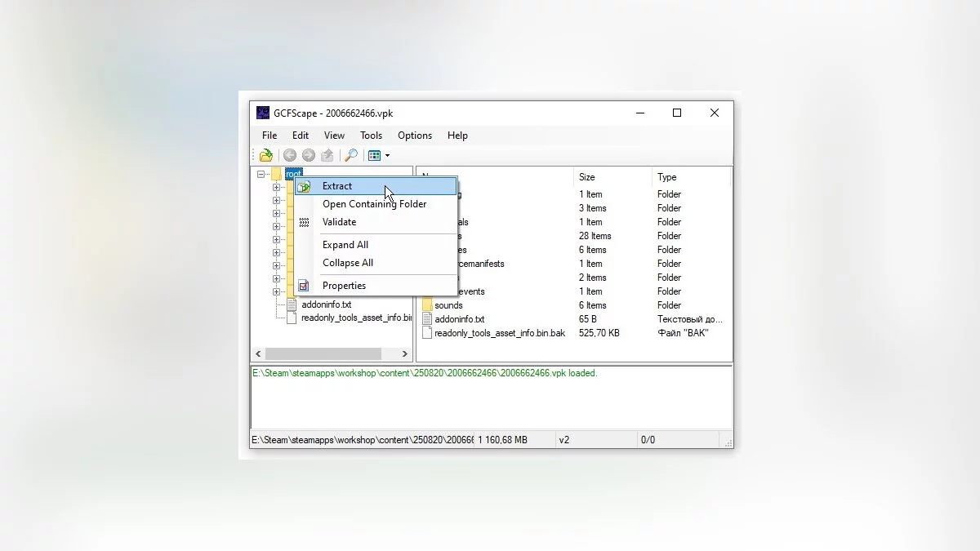The image size is (980, 551).
Task: Click the 'Файл "BAK"' type cell
Action: [x=683, y=333]
